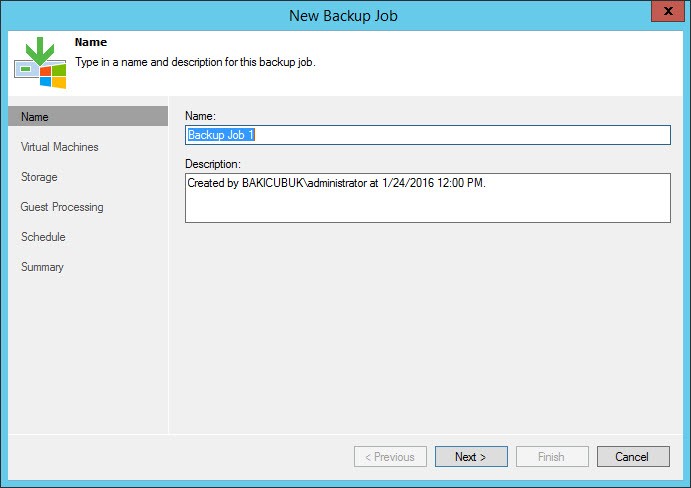
Task: Click the Windows logo in wizard graphic
Action: (x=53, y=76)
